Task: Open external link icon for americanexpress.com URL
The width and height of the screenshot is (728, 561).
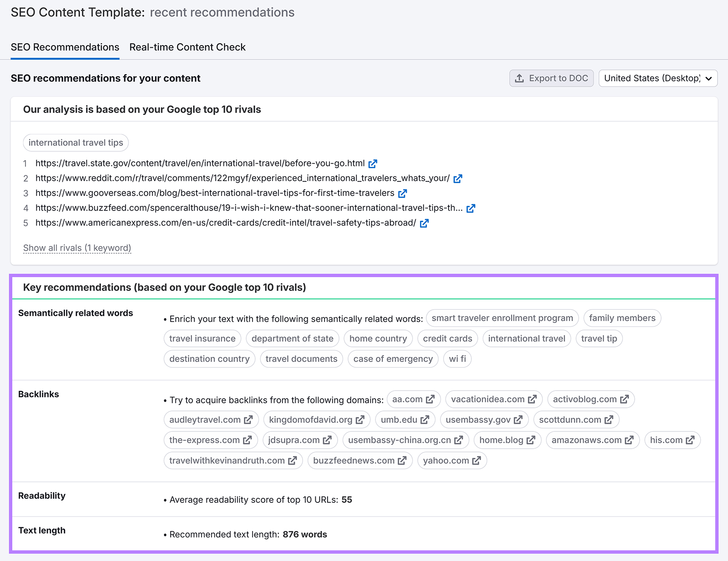Action: point(424,223)
